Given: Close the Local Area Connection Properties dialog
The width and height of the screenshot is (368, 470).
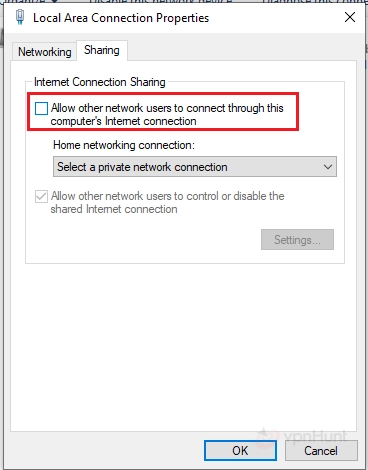Looking at the screenshot, I should pyautogui.click(x=350, y=17).
